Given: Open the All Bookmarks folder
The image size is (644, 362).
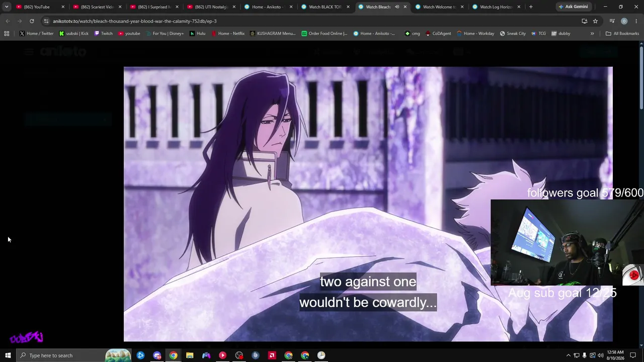Looking at the screenshot, I should click(x=622, y=34).
